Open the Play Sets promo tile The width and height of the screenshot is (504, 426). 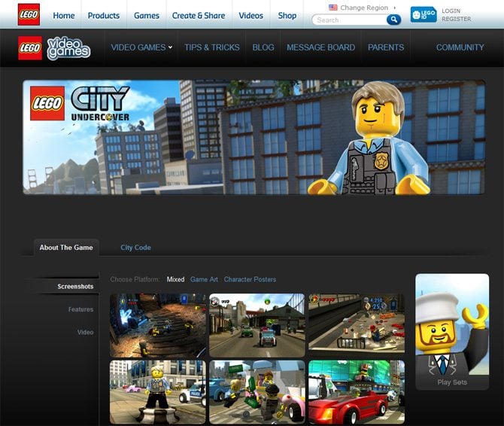tap(452, 331)
